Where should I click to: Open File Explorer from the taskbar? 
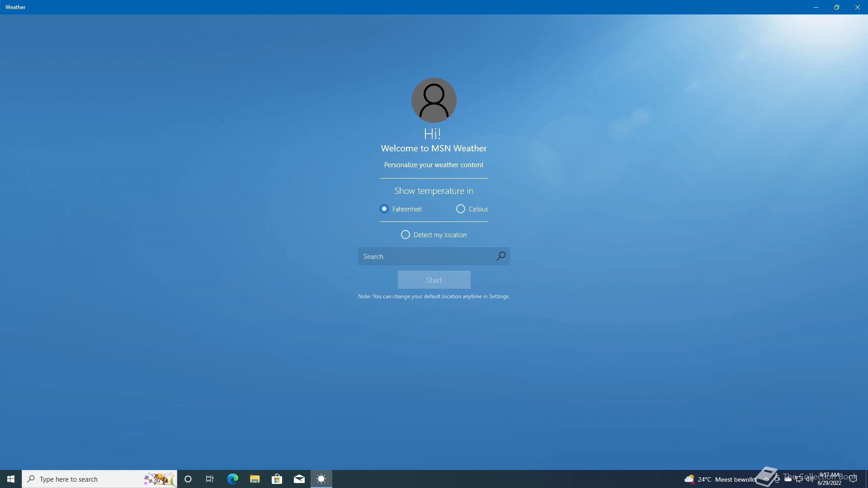[255, 479]
